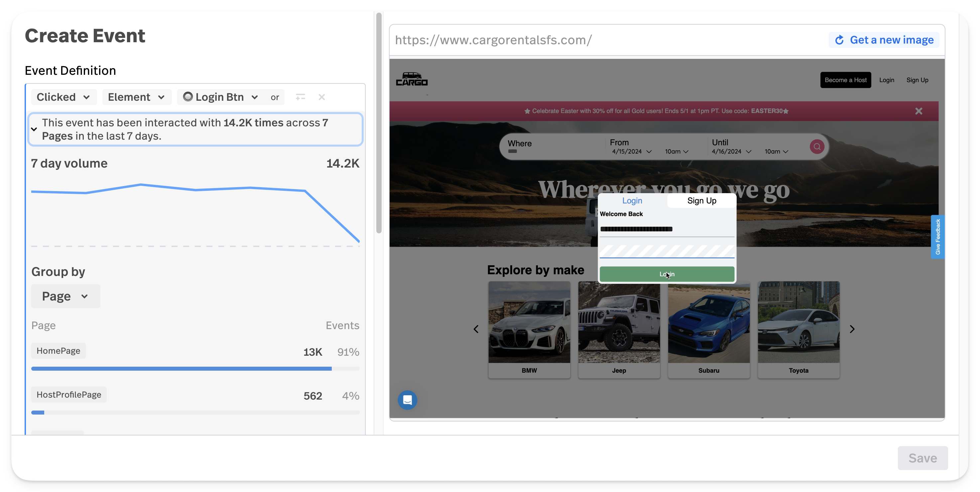Click the '4%' percentage value
Viewport: 980px width, 492px height.
click(x=350, y=396)
